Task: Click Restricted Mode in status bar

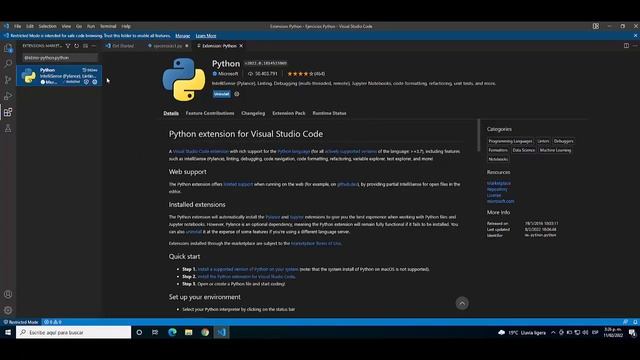Action: click(20, 322)
